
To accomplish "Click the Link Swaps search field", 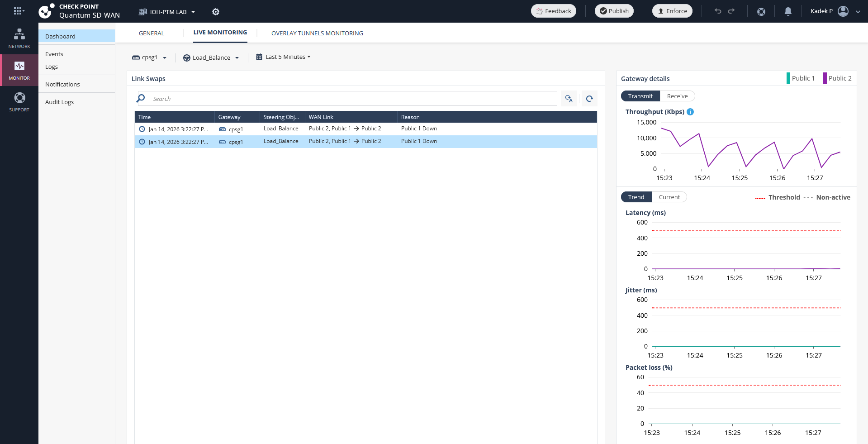I will click(353, 99).
